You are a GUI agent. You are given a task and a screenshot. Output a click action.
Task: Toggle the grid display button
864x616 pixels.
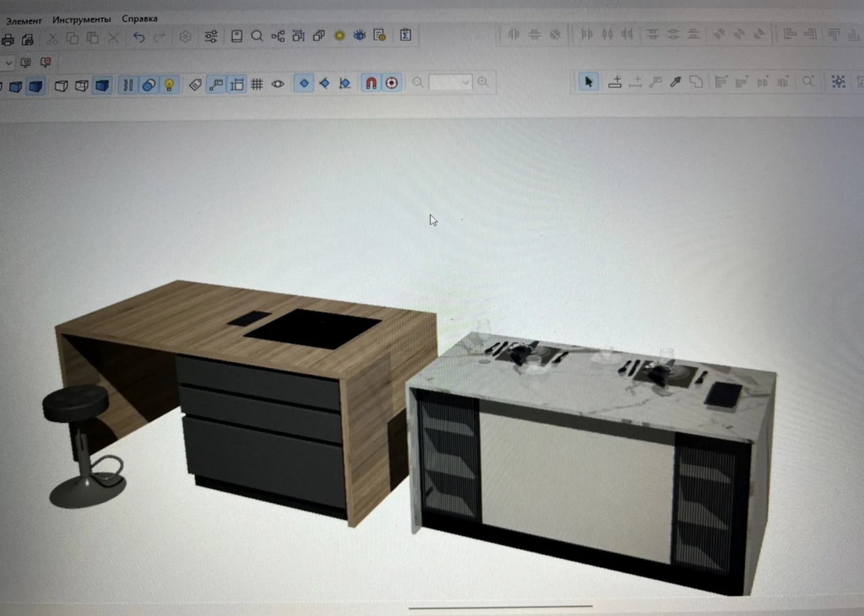[257, 84]
